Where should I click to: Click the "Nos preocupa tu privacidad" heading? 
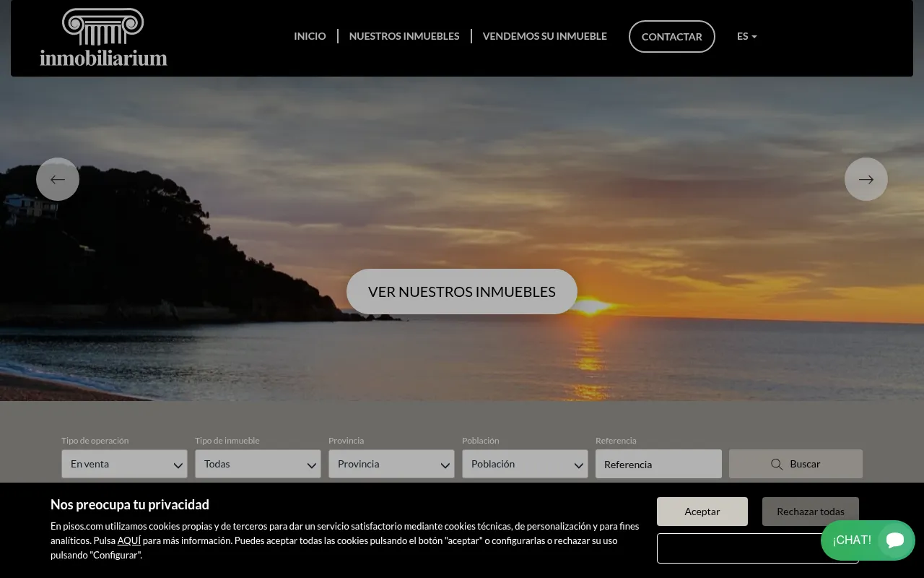tap(130, 504)
